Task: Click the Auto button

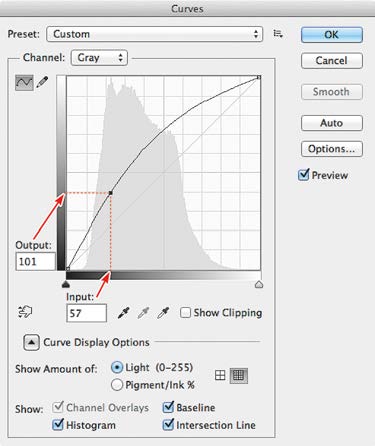Action: coord(332,123)
